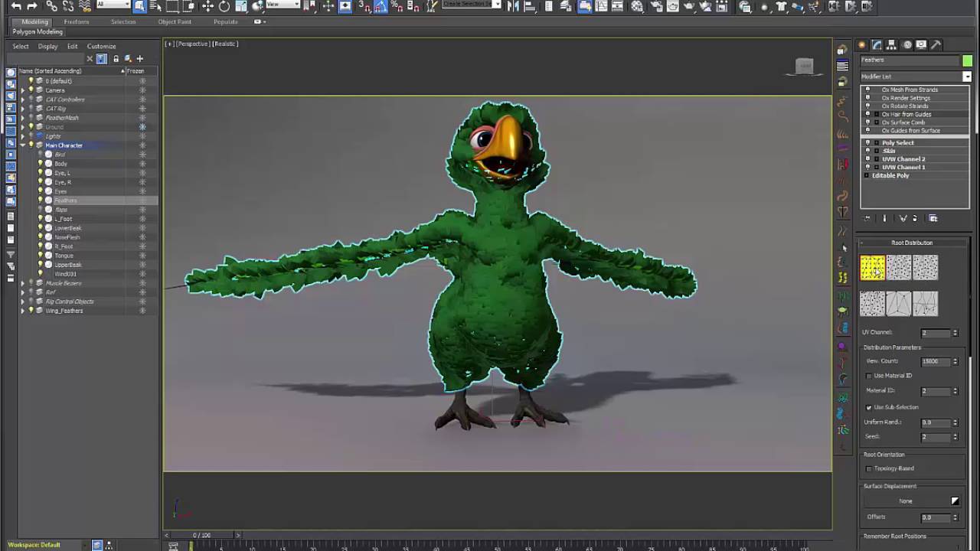Click the timeline slider at frame 0/100
The image size is (980, 551).
point(202,535)
